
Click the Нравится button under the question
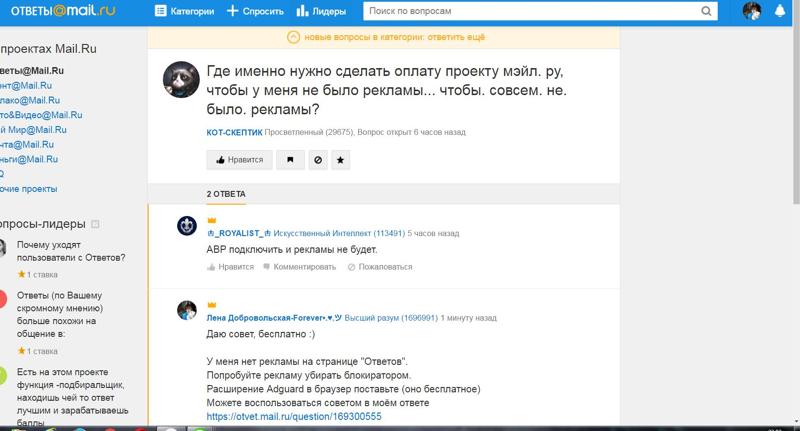pyautogui.click(x=239, y=160)
